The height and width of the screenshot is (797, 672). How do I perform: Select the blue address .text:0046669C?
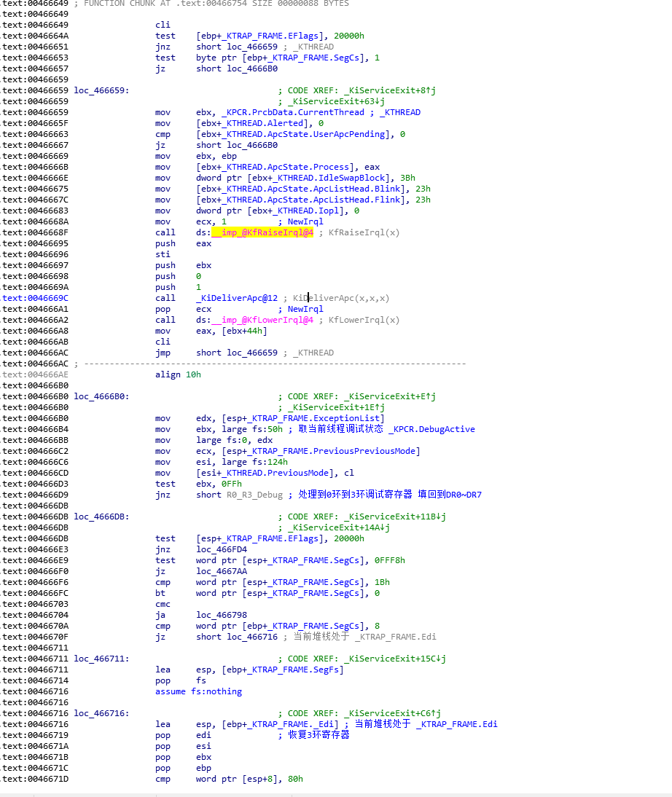[x=35, y=298]
